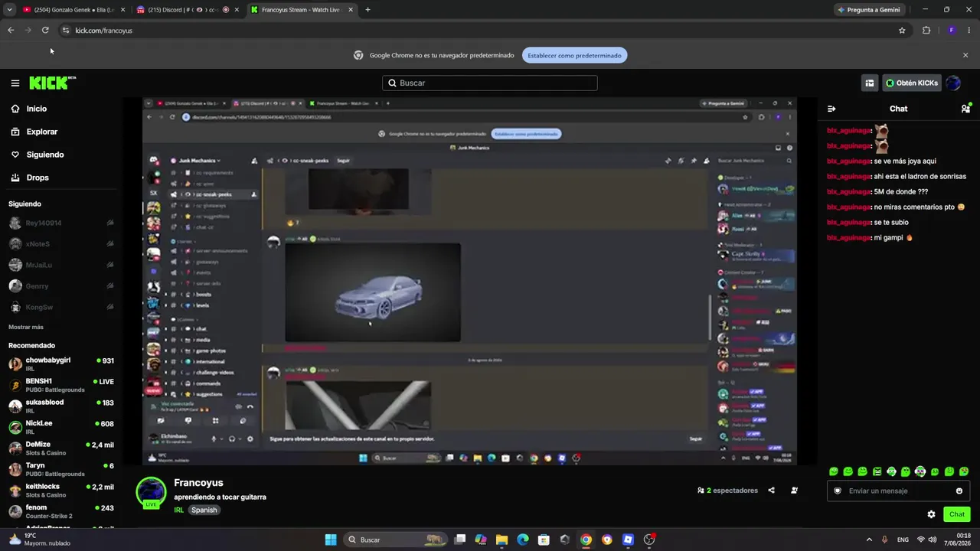Go back to previous page
This screenshot has height=551, width=980.
[11, 31]
